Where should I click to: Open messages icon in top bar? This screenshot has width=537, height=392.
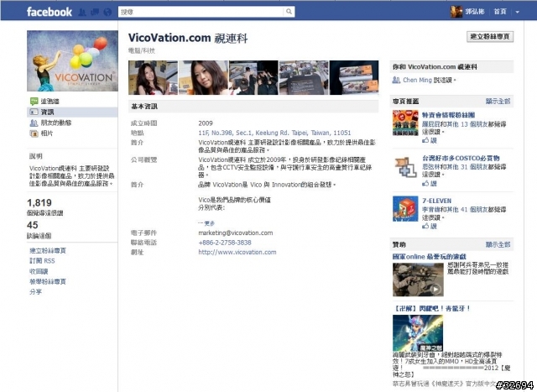click(x=95, y=13)
